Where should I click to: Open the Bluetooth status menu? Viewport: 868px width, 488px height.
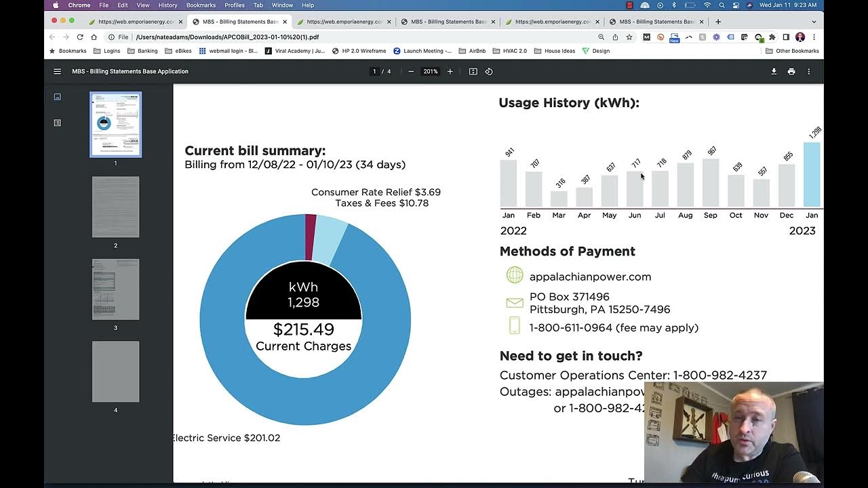tap(673, 5)
